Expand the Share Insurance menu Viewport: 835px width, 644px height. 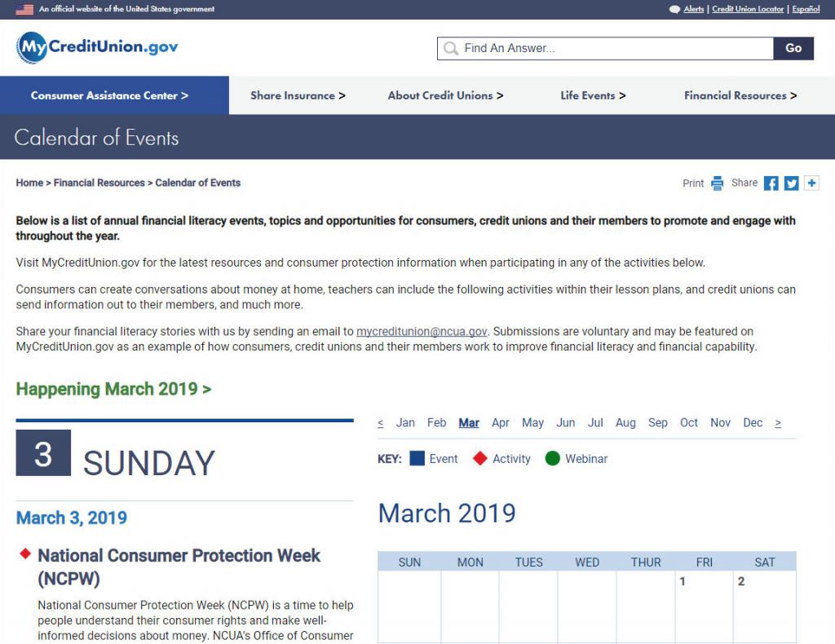(298, 95)
